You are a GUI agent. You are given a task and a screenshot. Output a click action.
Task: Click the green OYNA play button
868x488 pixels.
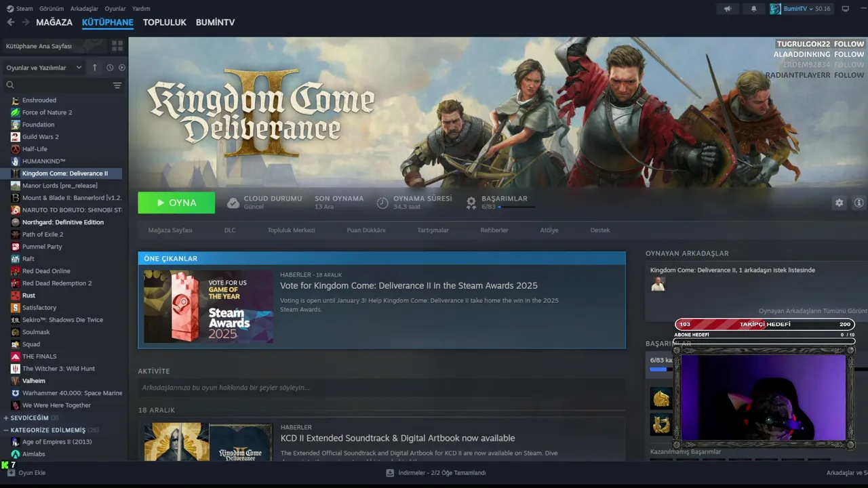pyautogui.click(x=176, y=203)
